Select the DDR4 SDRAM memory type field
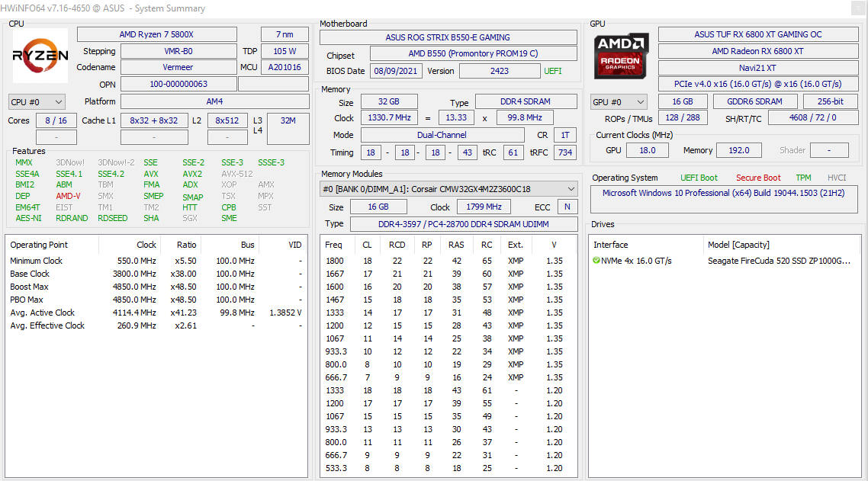 pos(526,102)
